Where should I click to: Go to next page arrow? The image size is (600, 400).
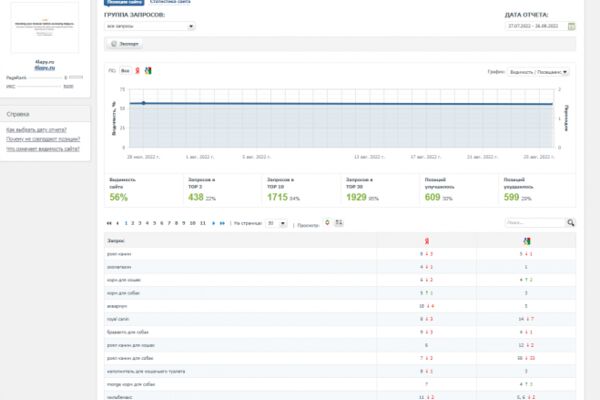click(x=214, y=223)
